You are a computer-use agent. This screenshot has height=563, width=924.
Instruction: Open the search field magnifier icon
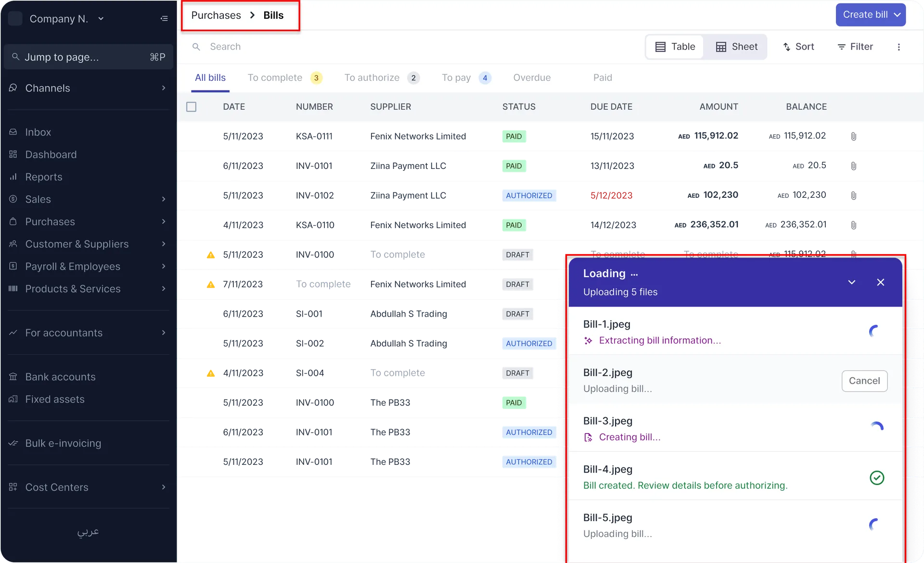(x=196, y=46)
